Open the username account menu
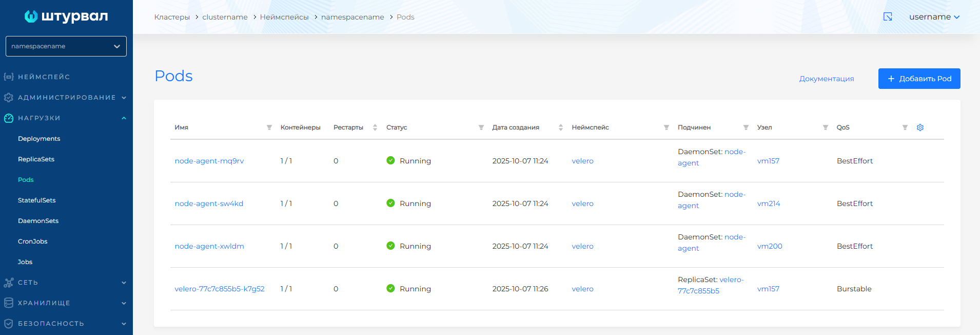 [934, 17]
